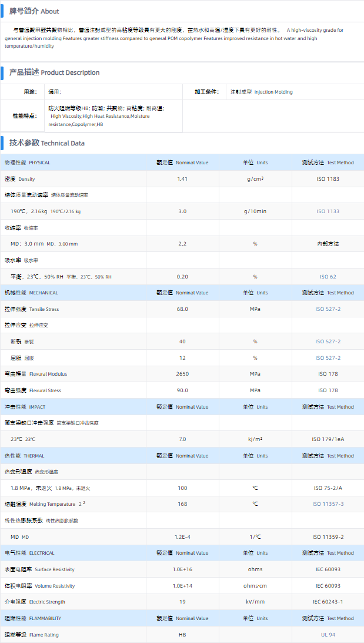Select the 表面电阻率 Surface Resistivity label
The height and width of the screenshot is (643, 364).
39,569
